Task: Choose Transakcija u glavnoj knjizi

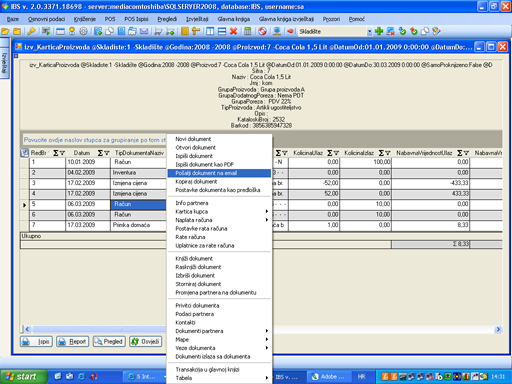Action: 219,369
